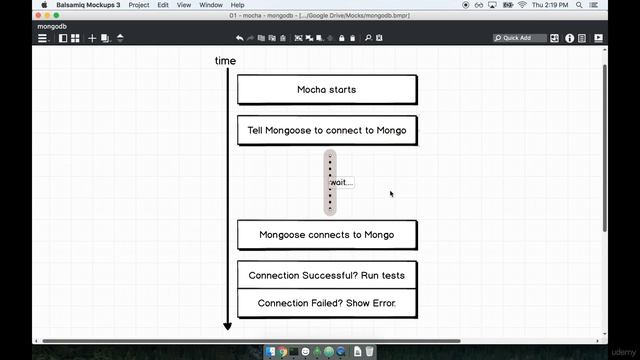Image resolution: width=640 pixels, height=360 pixels.
Task: Click the glasses icon in menu bar
Action: pos(479,5)
